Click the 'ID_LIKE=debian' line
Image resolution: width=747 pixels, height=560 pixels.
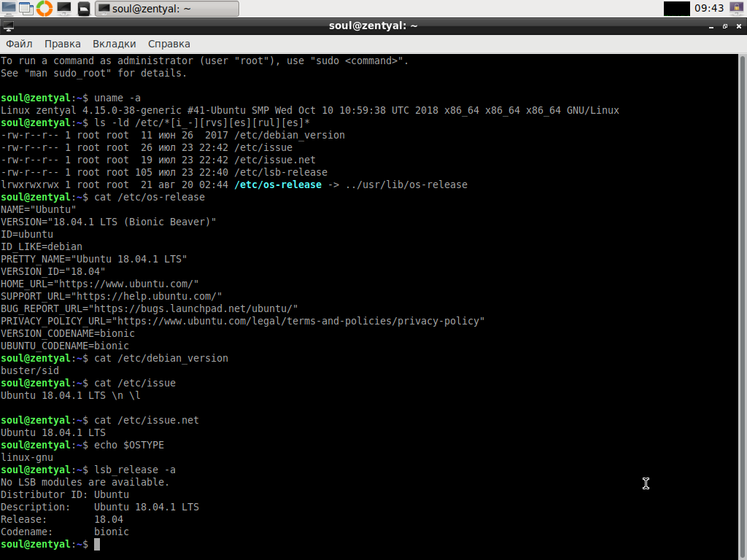pyautogui.click(x=42, y=246)
